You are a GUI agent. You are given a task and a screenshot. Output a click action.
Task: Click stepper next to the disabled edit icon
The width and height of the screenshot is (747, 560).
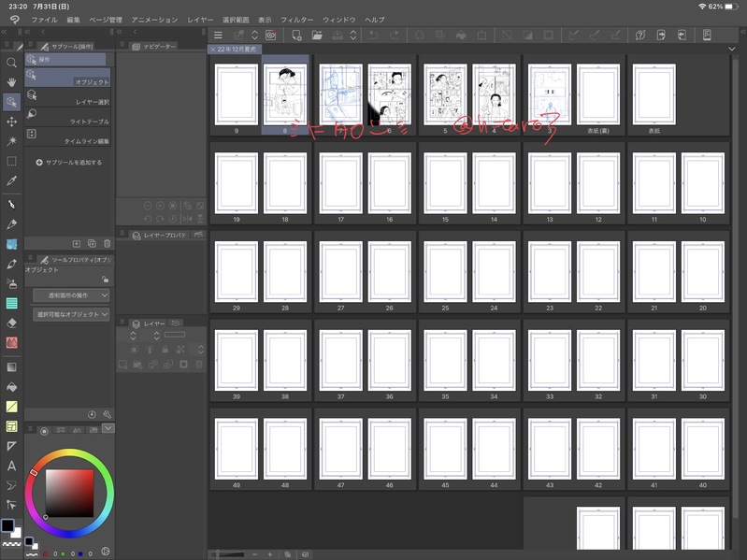[x=254, y=35]
